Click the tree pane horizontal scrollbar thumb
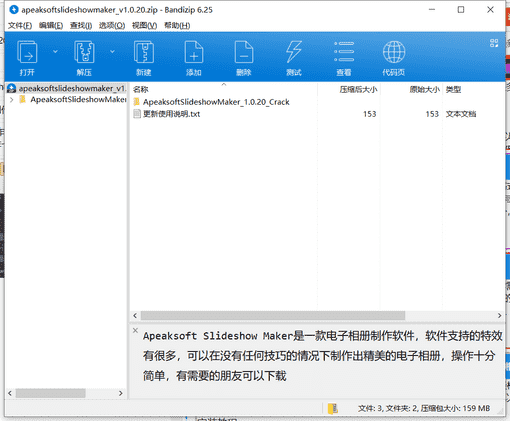 51,393
